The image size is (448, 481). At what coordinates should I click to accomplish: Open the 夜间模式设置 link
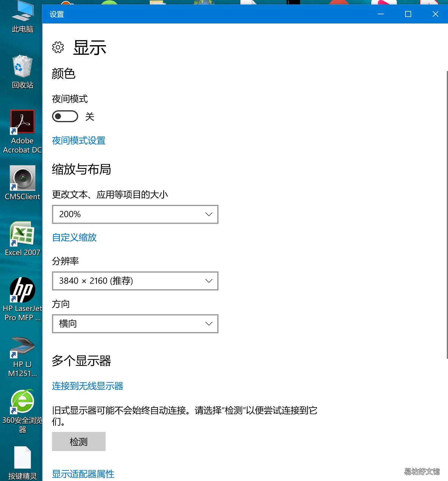tap(79, 140)
